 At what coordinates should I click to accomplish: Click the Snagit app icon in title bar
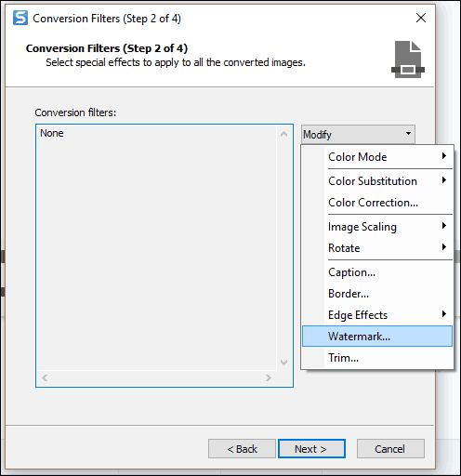coord(20,18)
